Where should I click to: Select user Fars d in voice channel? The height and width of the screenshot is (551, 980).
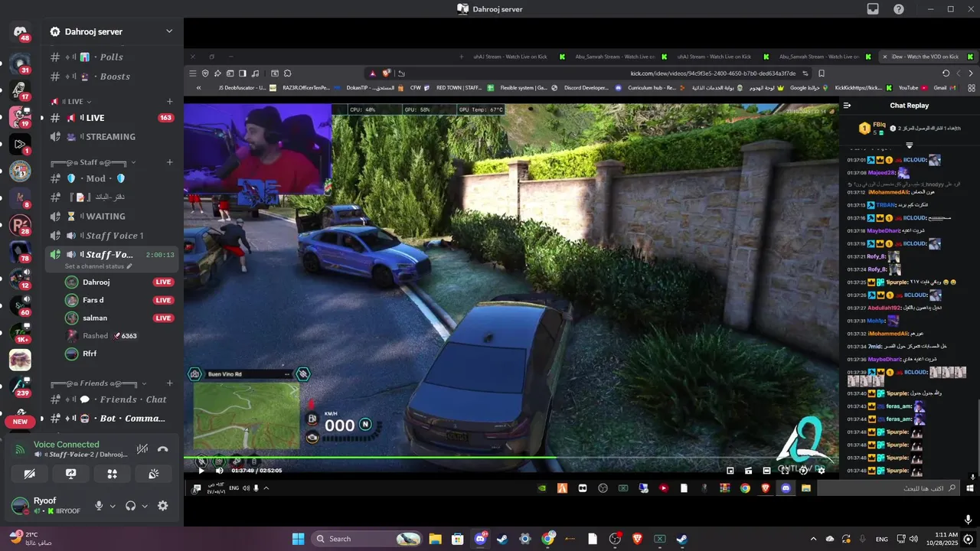(119, 300)
